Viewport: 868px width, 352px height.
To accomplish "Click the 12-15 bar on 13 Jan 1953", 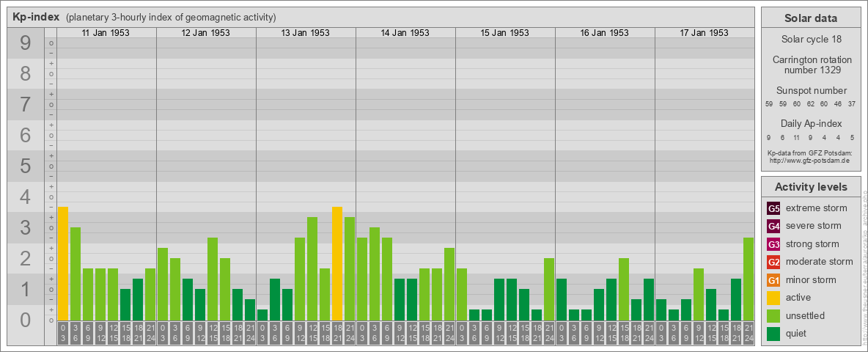I will (312, 268).
